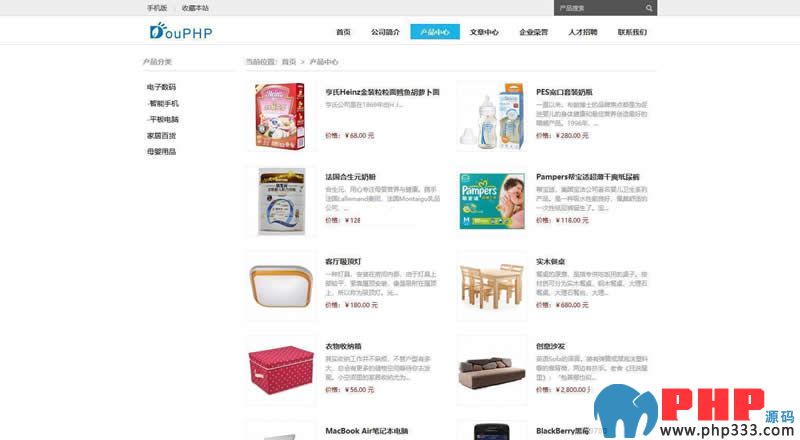Click 手机版 link in top bar

[x=157, y=8]
